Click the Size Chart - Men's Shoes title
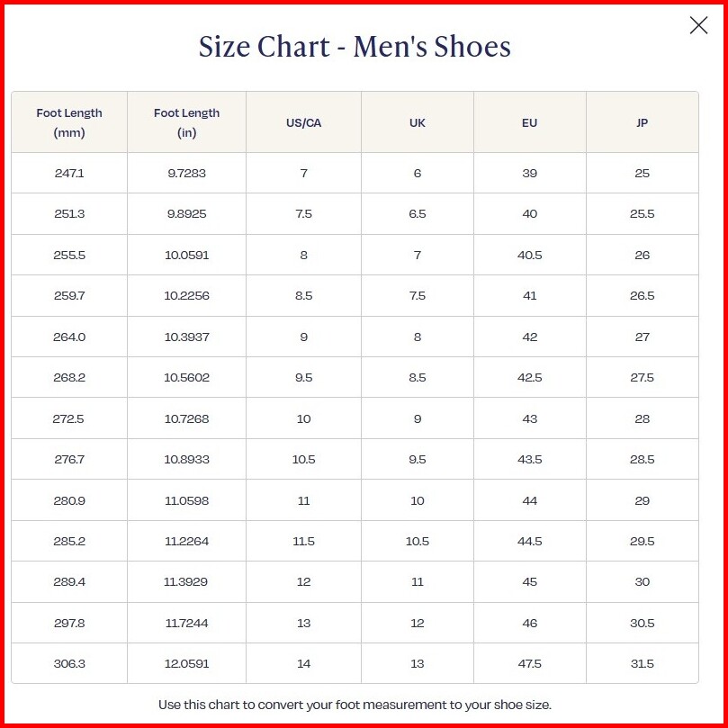The height and width of the screenshot is (728, 728). tap(355, 47)
